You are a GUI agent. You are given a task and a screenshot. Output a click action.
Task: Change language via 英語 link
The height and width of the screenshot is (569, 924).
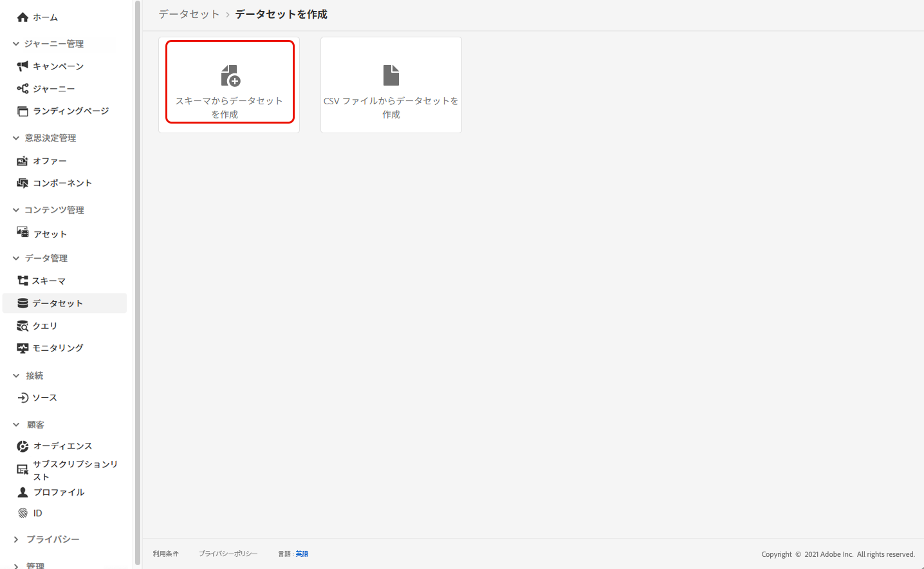tap(302, 554)
